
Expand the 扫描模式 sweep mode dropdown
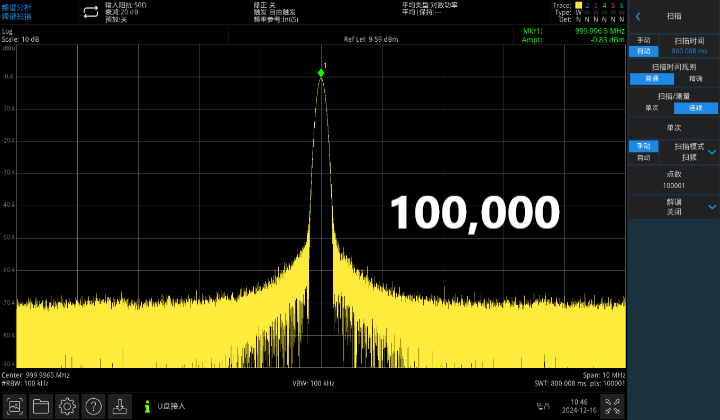coord(712,151)
